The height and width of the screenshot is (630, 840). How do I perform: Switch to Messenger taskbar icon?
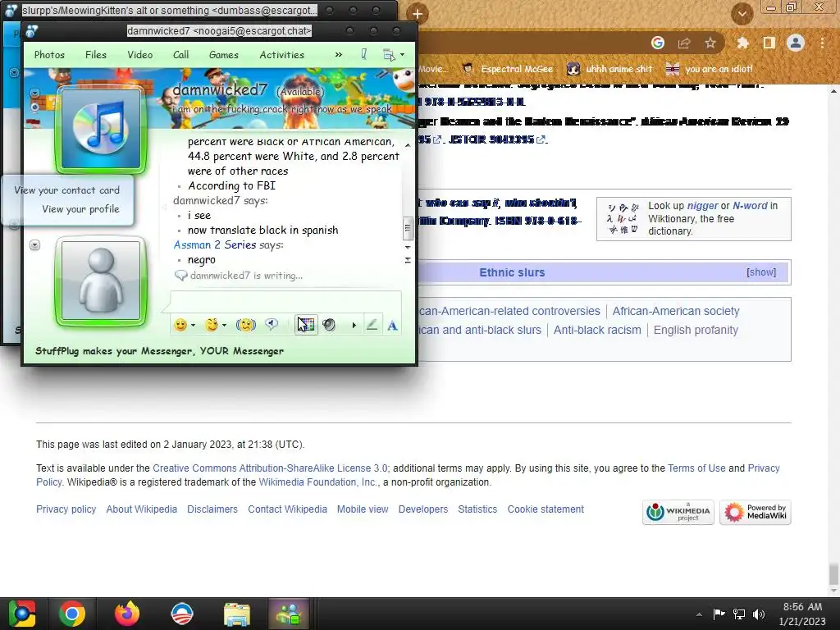pyautogui.click(x=290, y=614)
